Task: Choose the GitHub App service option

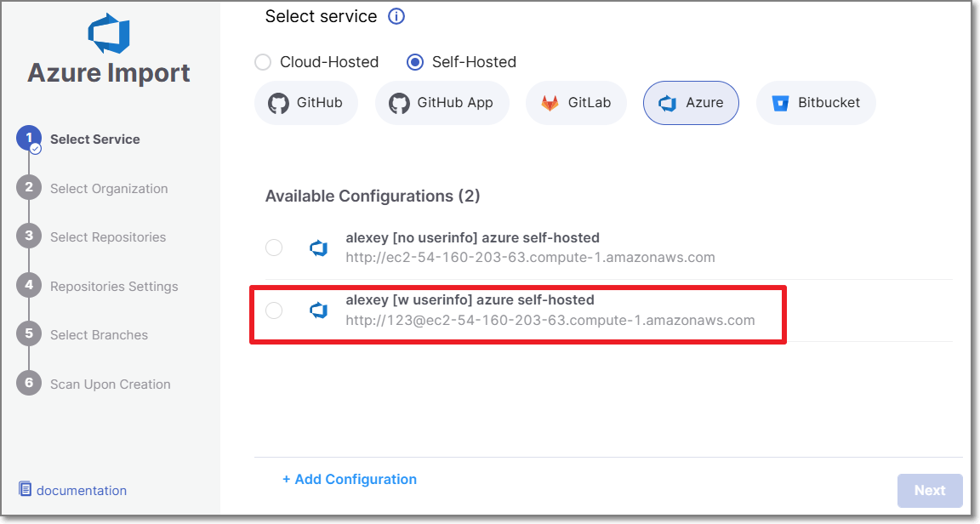Action: pyautogui.click(x=441, y=103)
